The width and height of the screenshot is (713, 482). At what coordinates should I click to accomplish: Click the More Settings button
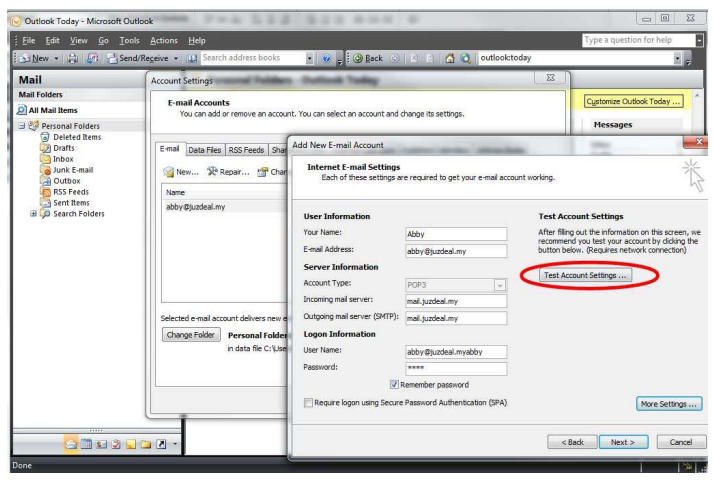coord(668,404)
